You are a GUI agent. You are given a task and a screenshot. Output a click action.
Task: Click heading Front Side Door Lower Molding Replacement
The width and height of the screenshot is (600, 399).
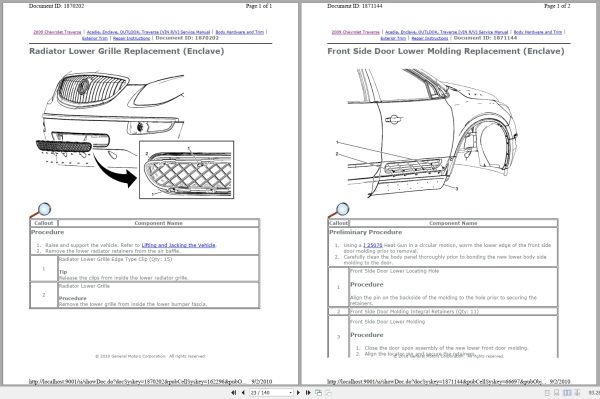pos(446,51)
